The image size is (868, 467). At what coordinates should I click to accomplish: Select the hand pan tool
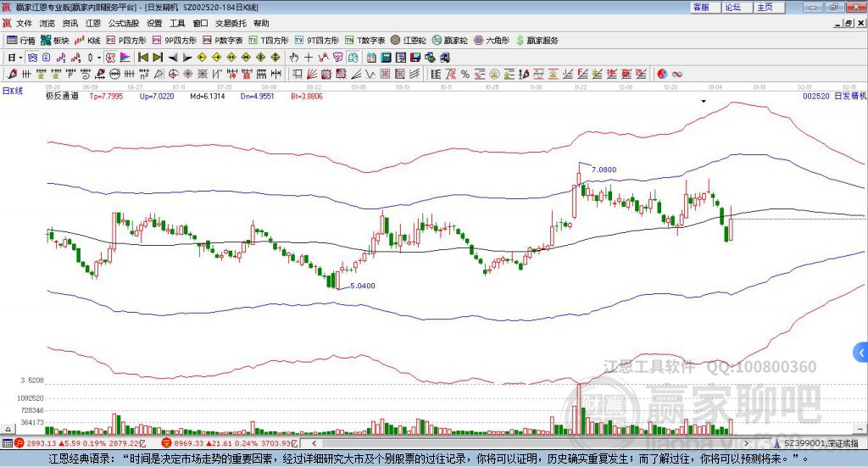click(293, 58)
